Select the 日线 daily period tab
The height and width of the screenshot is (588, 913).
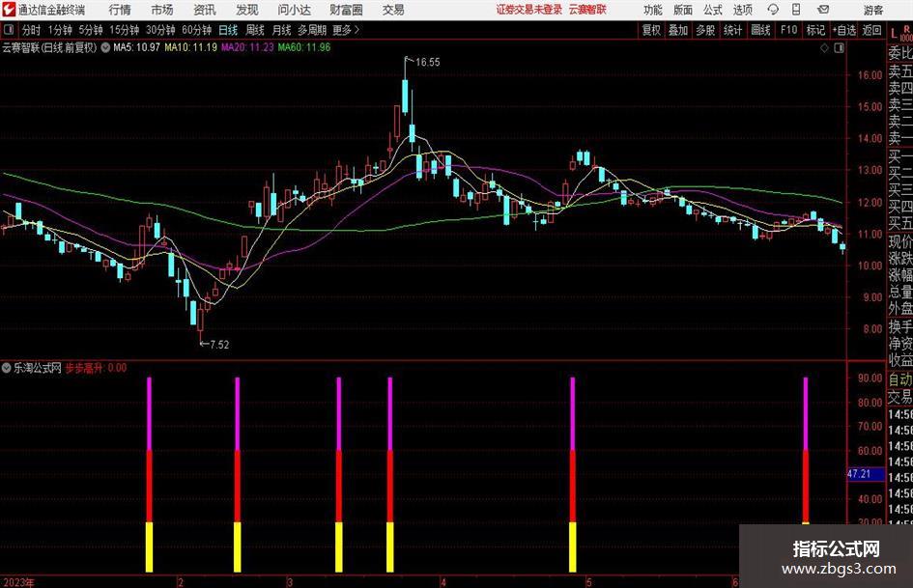pos(228,30)
